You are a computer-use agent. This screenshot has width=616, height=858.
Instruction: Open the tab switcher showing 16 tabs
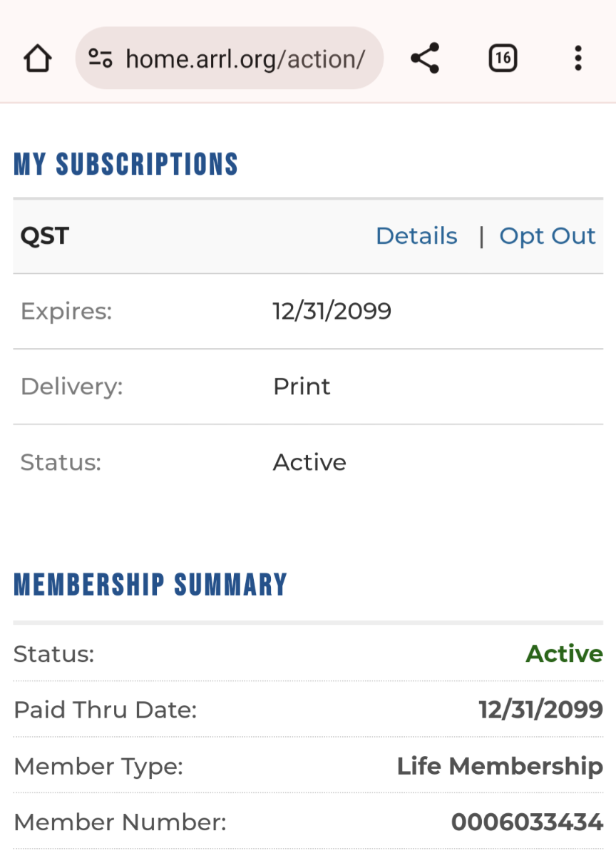point(503,58)
